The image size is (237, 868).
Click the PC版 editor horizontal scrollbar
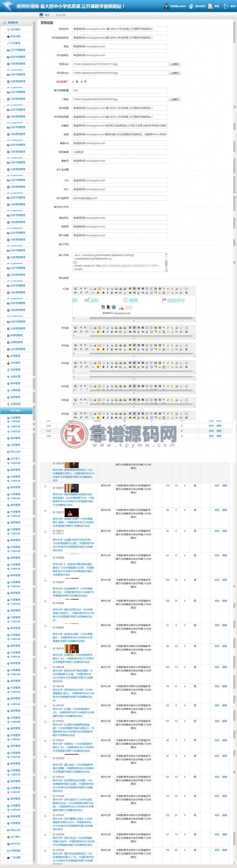tap(133, 318)
